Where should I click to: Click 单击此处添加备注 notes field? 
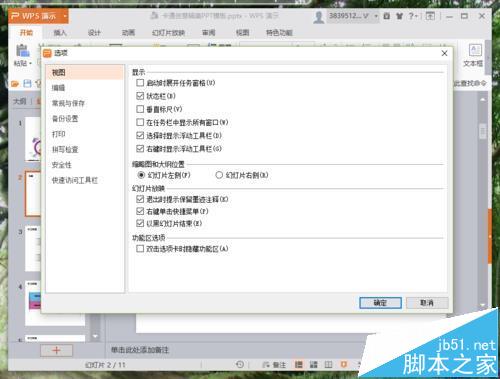click(140, 350)
